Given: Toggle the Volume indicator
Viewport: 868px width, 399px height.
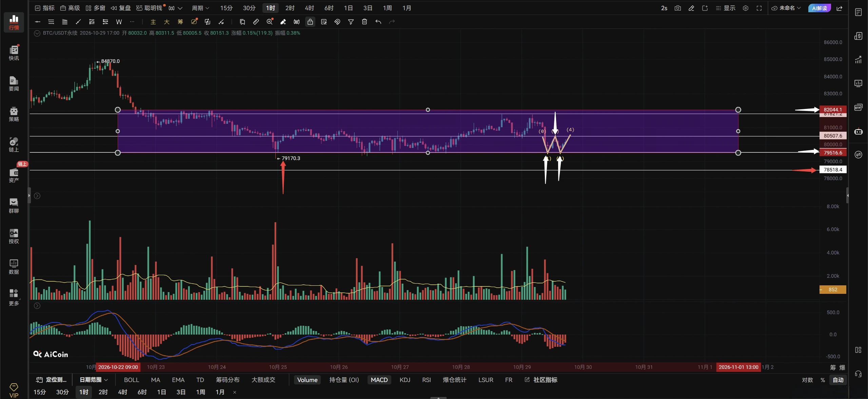Looking at the screenshot, I should point(307,380).
